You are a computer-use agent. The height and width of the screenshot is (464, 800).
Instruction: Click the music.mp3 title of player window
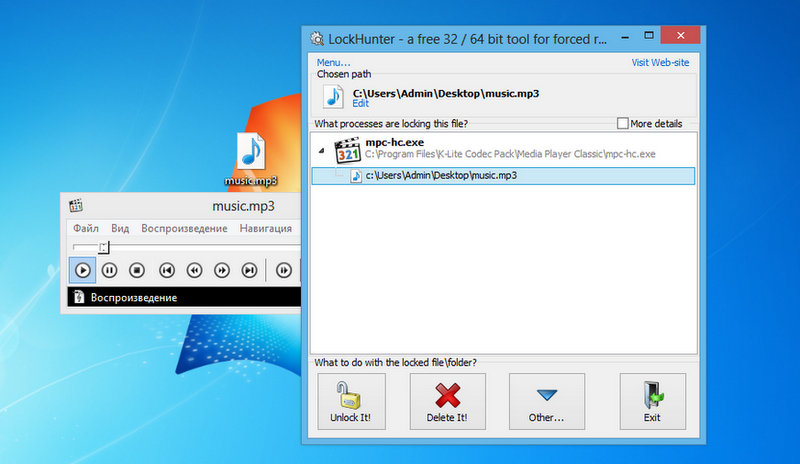243,206
